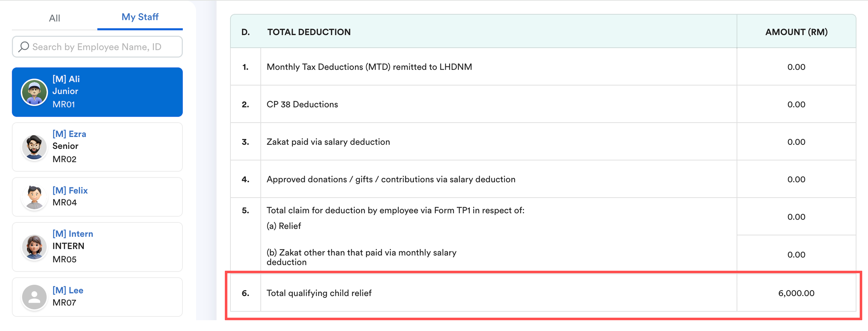
Task: Click the Intern's avatar image
Action: click(34, 247)
